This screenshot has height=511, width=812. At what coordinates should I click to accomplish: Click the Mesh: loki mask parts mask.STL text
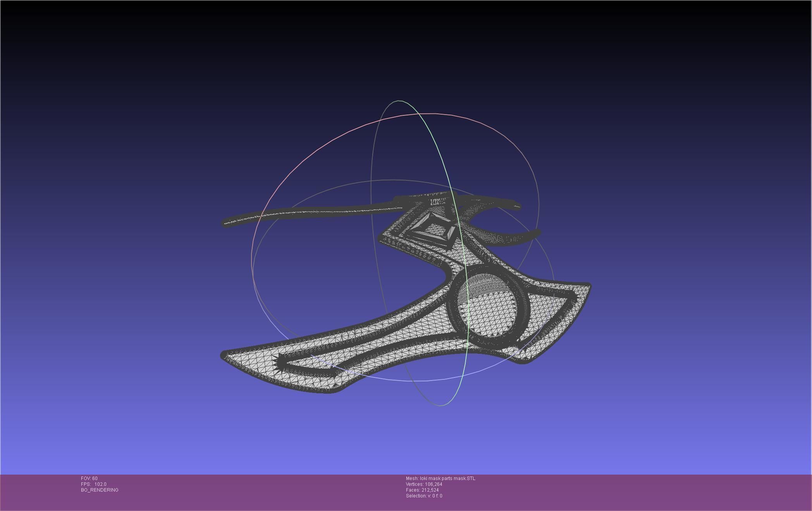click(x=440, y=478)
